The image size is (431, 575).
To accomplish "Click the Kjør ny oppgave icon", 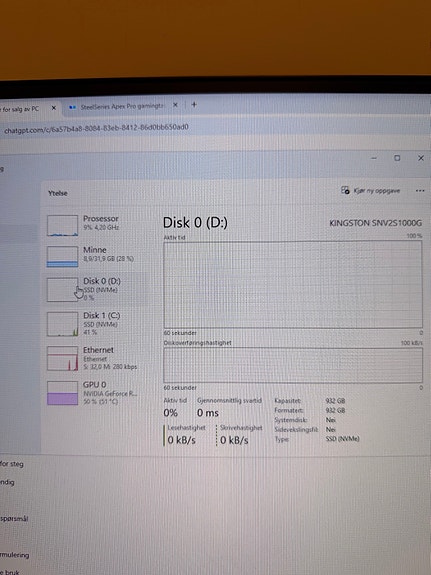I will [x=345, y=190].
